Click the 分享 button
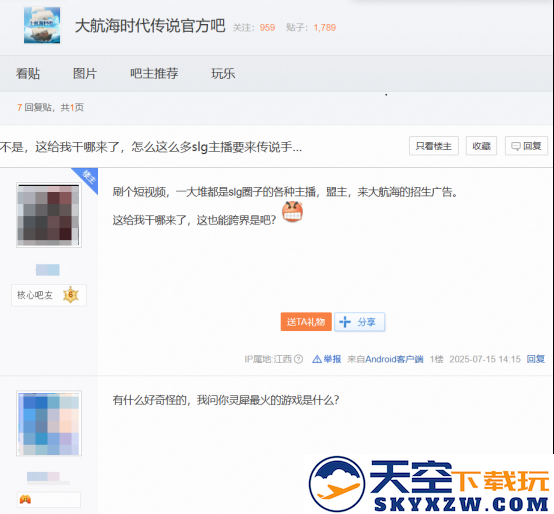Viewport: 554px width, 514px height. [360, 322]
